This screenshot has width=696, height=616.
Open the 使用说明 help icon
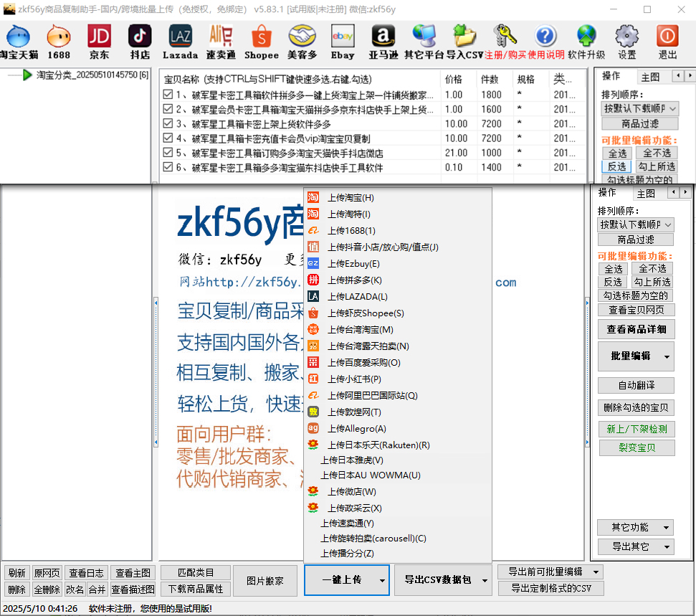click(545, 42)
